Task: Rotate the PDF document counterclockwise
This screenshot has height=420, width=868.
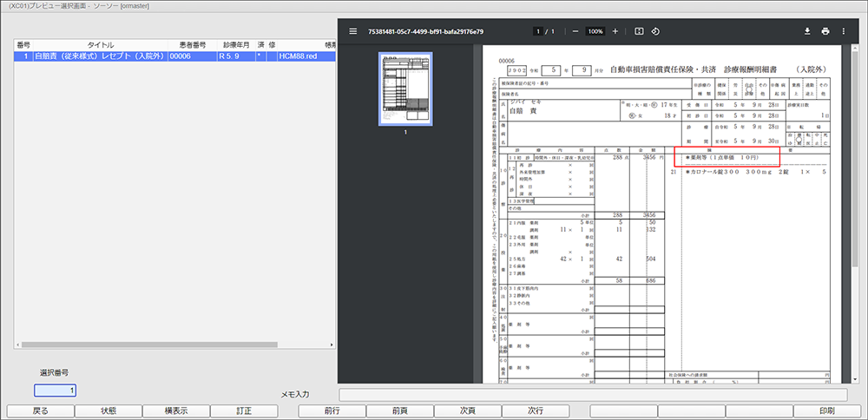Action: 655,31
